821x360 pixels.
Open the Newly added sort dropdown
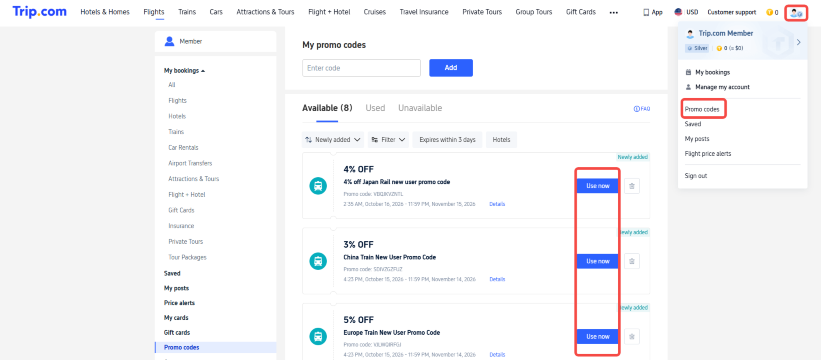pos(333,140)
